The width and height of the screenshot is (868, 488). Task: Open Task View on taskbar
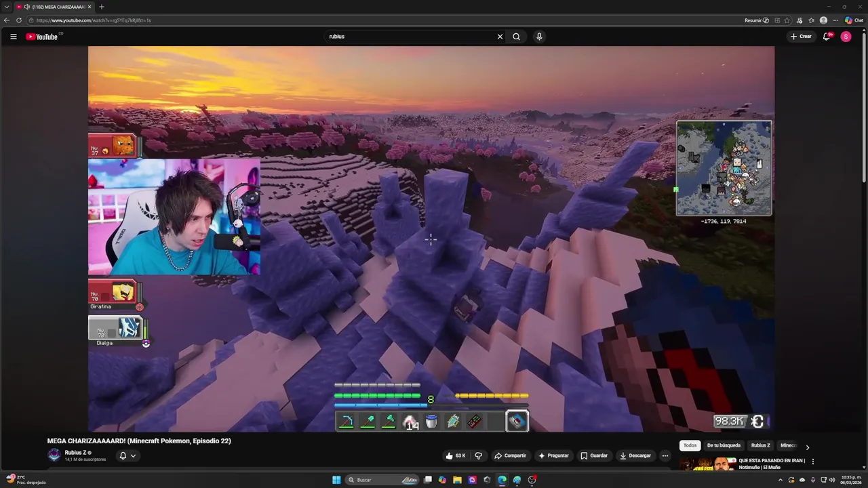click(428, 480)
